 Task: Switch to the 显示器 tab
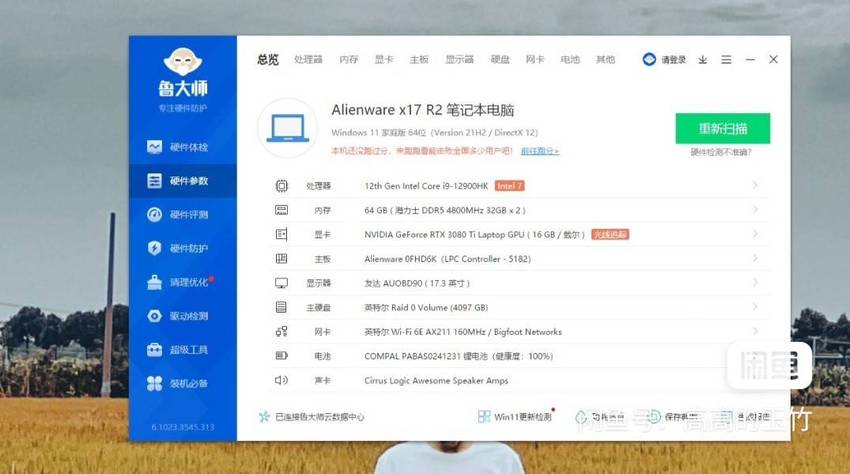coord(459,60)
